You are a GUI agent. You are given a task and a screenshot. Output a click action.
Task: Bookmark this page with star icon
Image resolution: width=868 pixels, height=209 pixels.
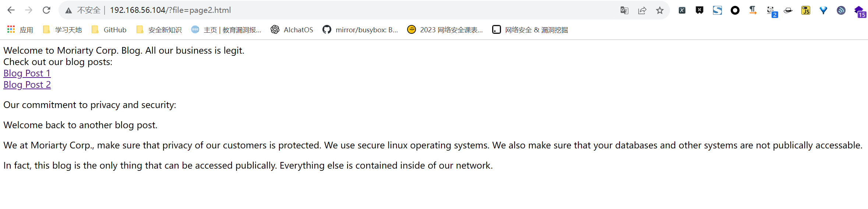tap(660, 10)
